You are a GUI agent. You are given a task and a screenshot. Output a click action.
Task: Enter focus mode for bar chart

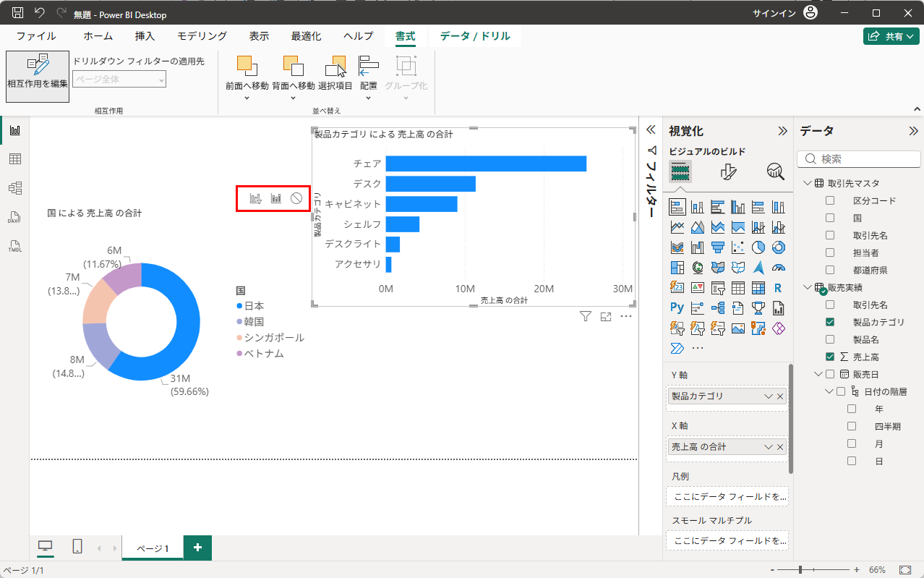coord(606,316)
